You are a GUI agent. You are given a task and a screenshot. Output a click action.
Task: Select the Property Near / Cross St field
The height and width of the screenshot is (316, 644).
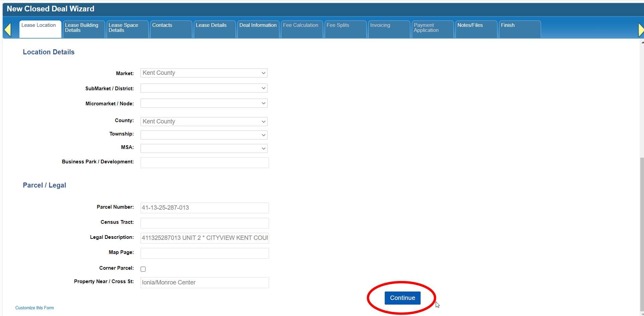(x=205, y=282)
